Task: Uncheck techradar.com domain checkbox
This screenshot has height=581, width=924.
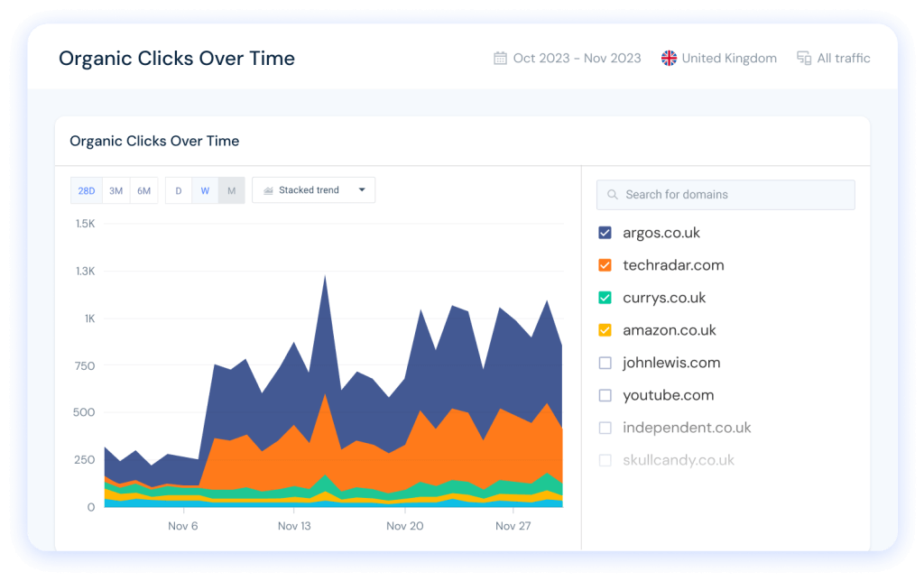Action: 605,265
